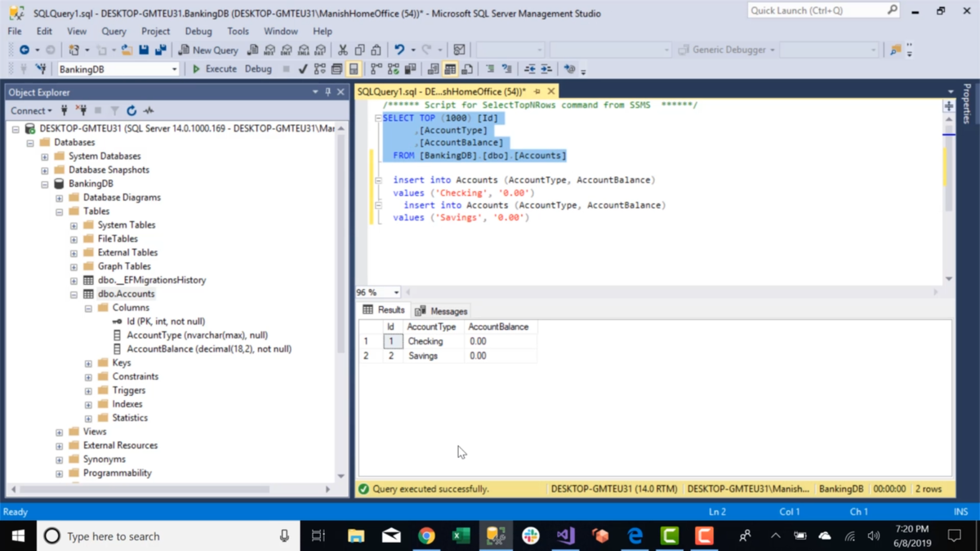Open the File menu
The width and height of the screenshot is (980, 551).
(15, 31)
